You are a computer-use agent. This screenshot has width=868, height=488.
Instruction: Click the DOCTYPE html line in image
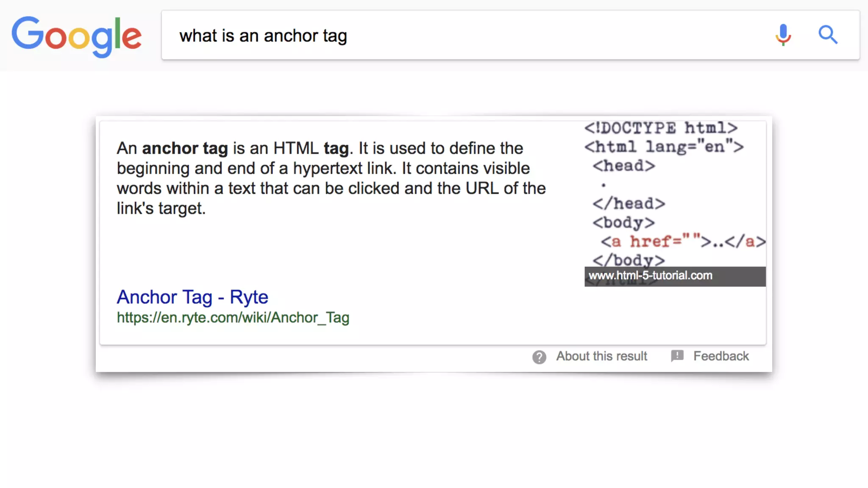661,128
